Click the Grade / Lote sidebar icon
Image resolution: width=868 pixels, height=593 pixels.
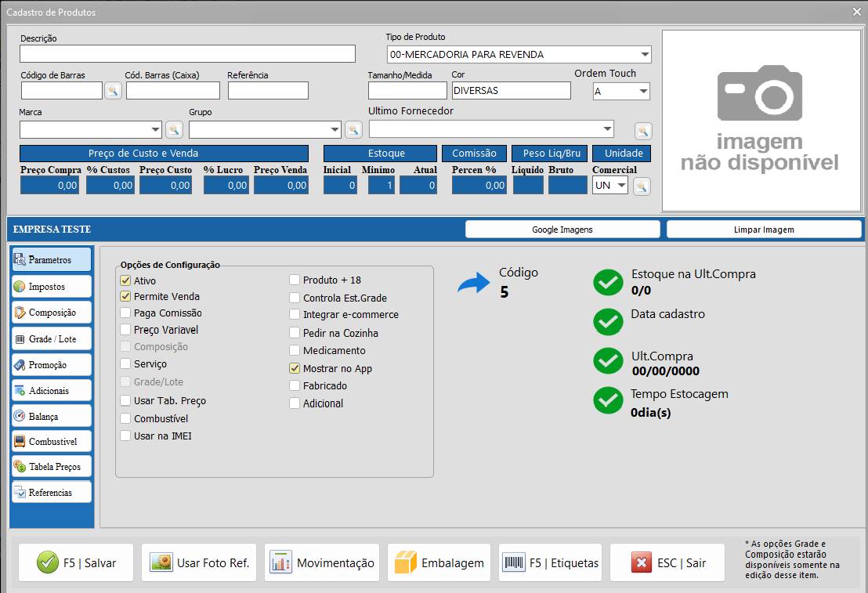[20, 339]
